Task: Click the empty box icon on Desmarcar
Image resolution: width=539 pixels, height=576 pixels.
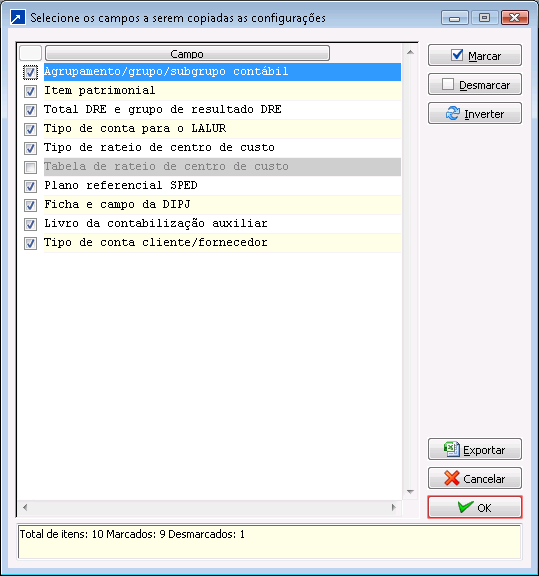Action: point(448,84)
